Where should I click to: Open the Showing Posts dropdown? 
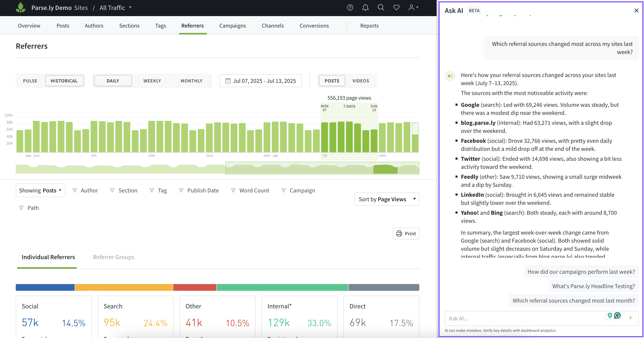pyautogui.click(x=40, y=190)
